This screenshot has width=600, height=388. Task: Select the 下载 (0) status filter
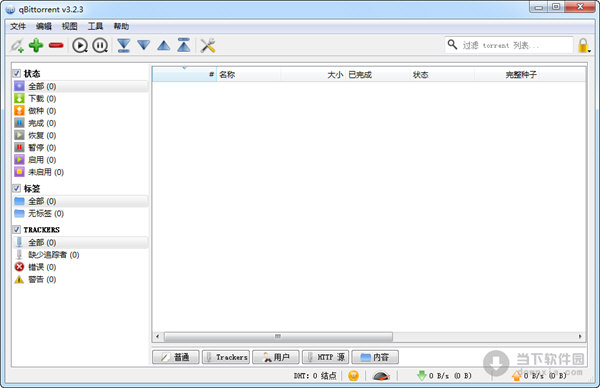tap(80, 99)
